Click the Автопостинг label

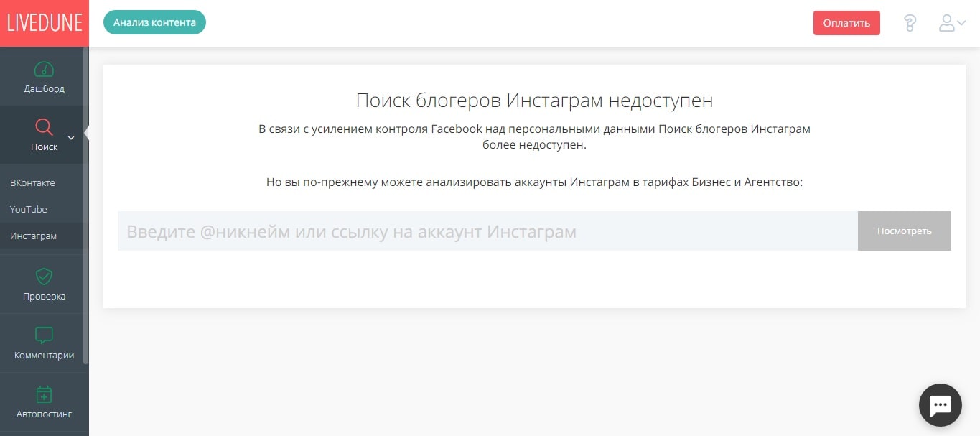pyautogui.click(x=44, y=414)
